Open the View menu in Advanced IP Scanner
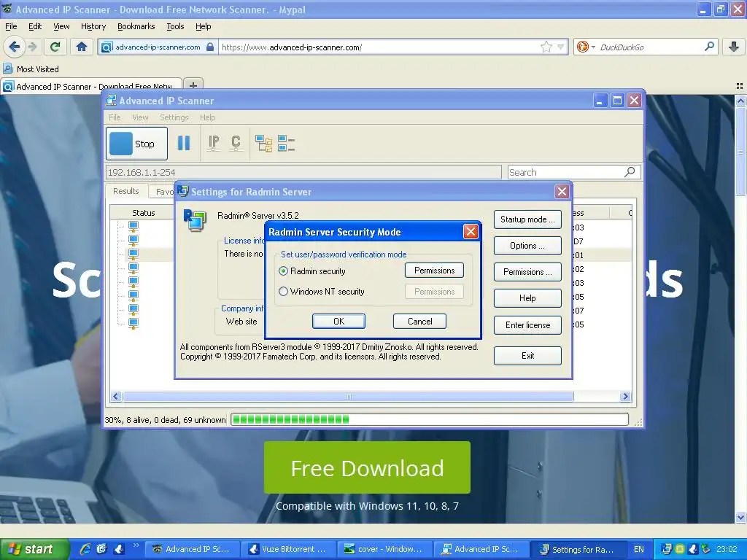 pyautogui.click(x=140, y=117)
